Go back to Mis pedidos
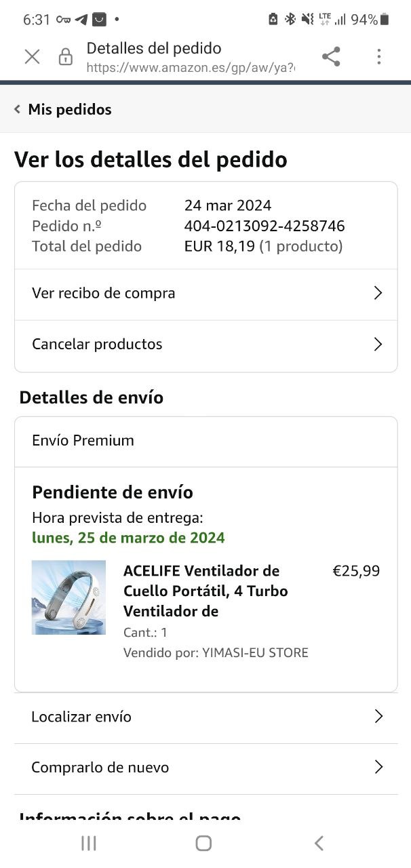This screenshot has width=411, height=868. (x=69, y=109)
